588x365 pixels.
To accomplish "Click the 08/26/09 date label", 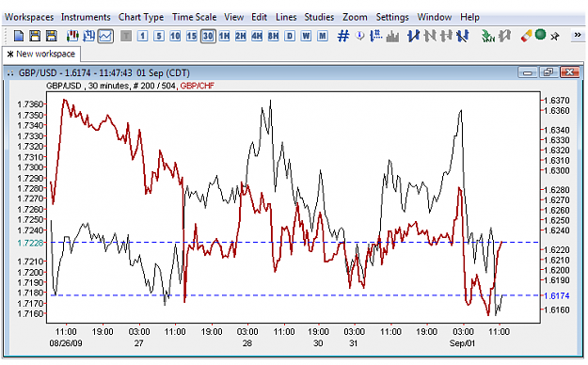I will click(x=66, y=343).
